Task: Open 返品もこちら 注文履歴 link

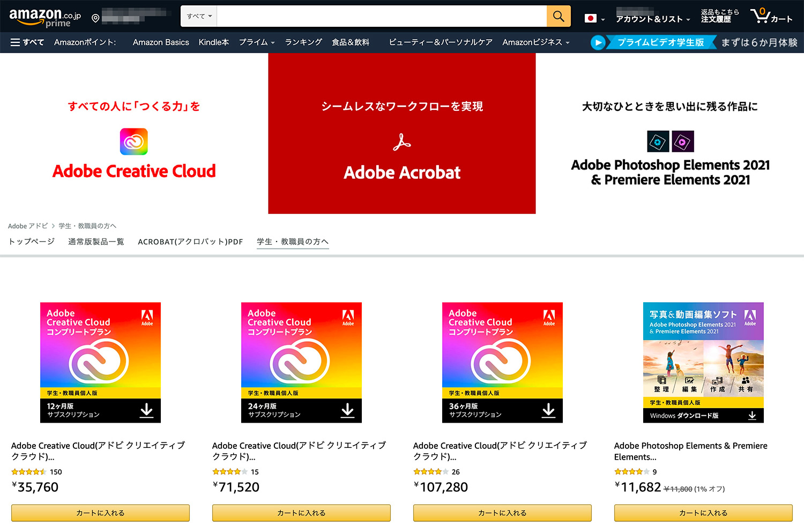Action: [x=720, y=16]
